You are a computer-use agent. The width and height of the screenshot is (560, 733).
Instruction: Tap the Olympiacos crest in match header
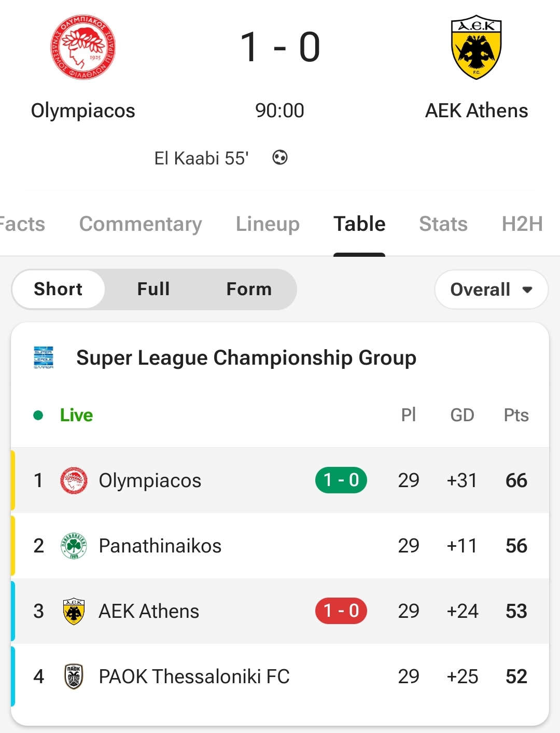(x=83, y=47)
